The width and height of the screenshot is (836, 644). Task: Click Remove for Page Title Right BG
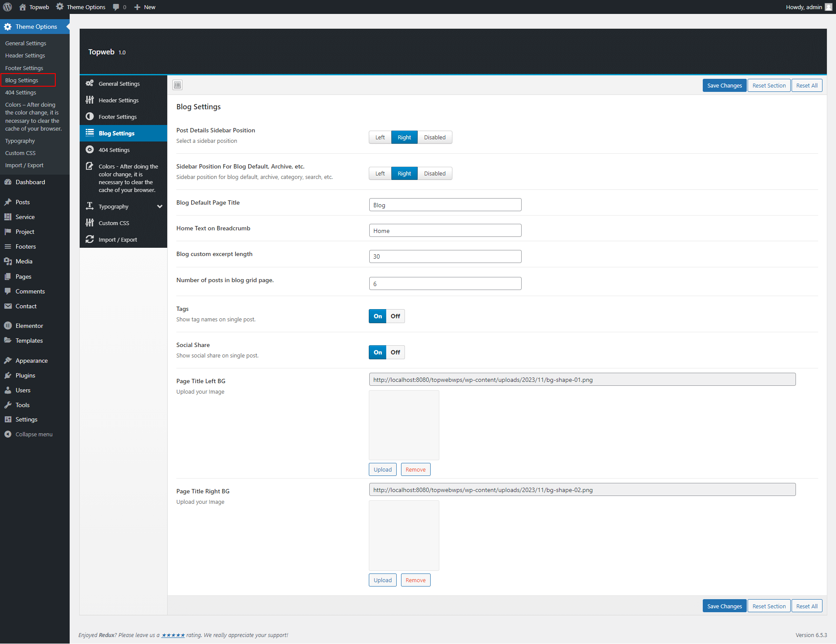coord(416,580)
